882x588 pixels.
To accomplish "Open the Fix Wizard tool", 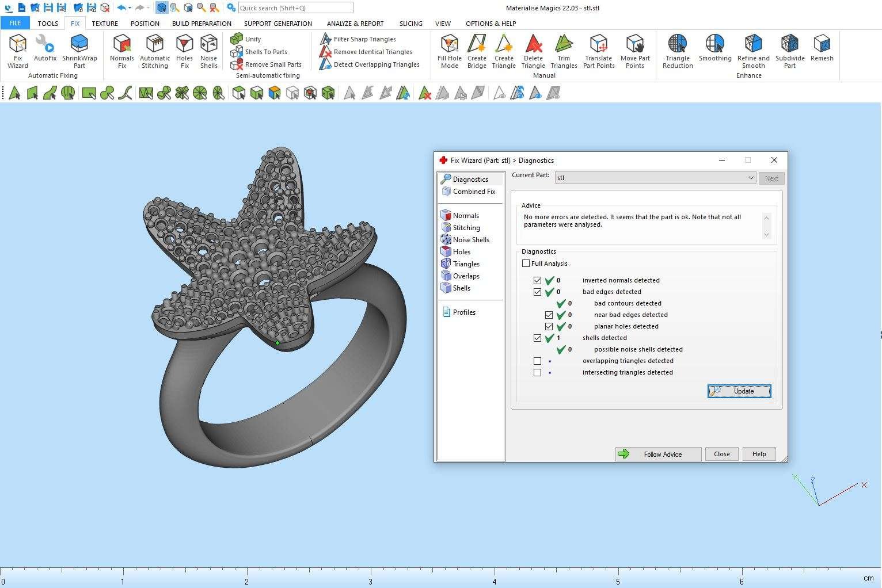I will 17,51.
